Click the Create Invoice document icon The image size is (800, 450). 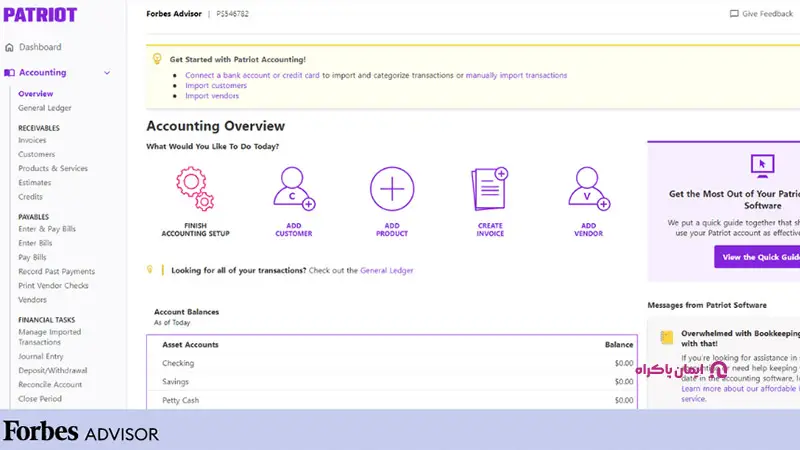pyautogui.click(x=490, y=189)
